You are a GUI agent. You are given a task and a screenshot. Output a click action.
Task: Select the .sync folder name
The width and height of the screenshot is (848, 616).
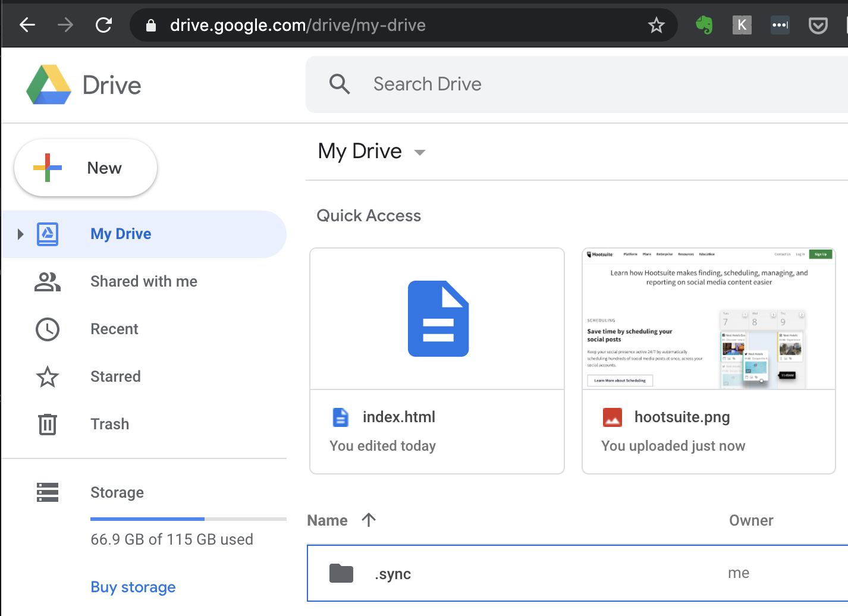tap(392, 574)
